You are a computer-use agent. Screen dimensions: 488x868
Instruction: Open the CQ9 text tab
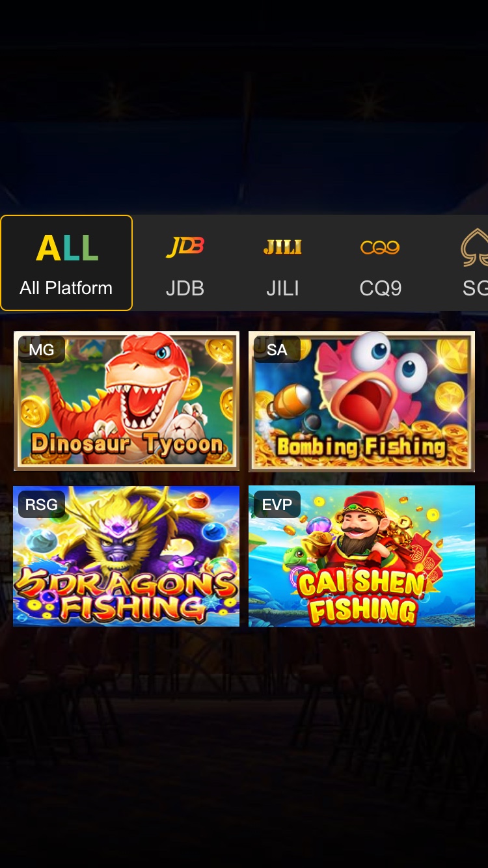coord(381,288)
